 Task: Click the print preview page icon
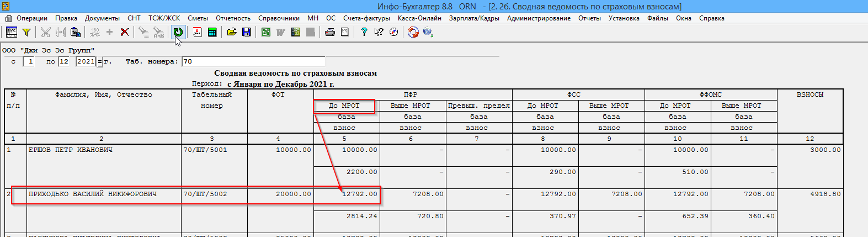344,32
